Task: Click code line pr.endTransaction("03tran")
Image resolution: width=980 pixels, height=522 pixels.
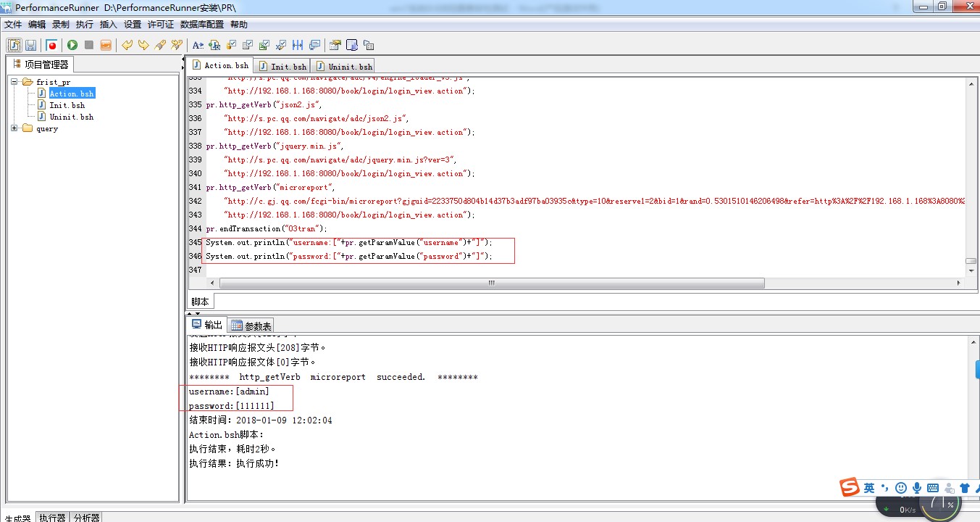Action: click(267, 228)
